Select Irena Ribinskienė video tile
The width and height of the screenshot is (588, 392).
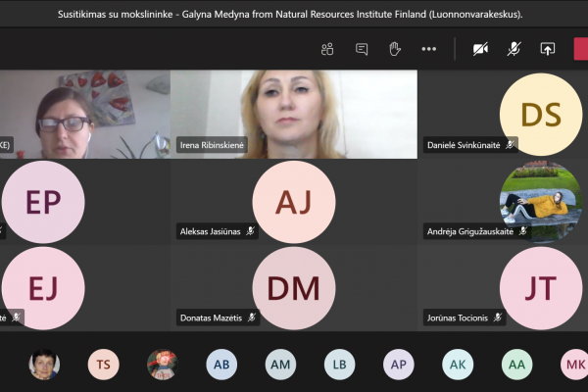pos(294,114)
